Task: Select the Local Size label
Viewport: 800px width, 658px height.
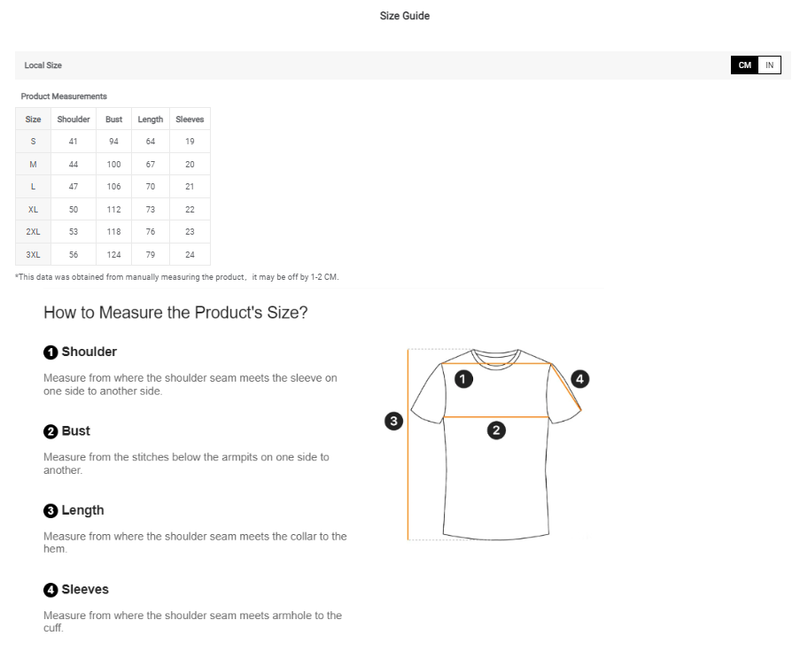Action: 43,65
